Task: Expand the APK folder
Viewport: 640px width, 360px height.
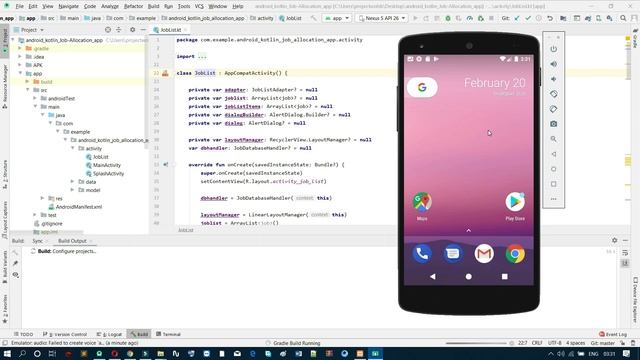Action: 20,65
